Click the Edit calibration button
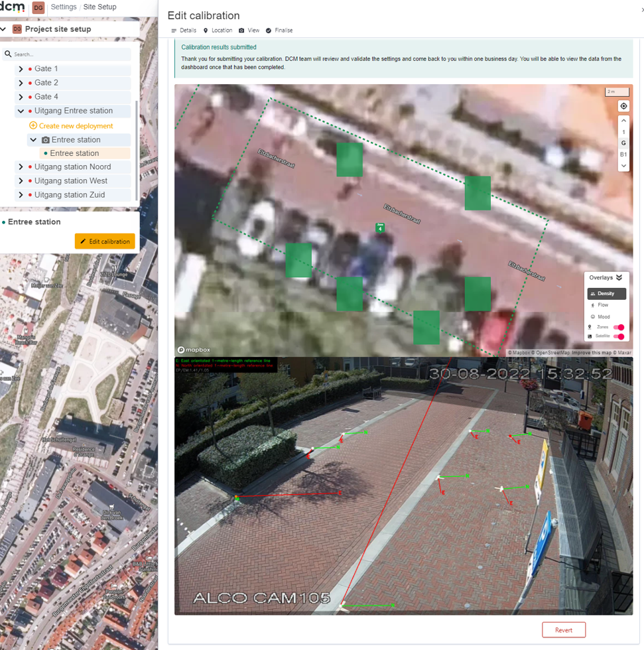Viewport: 644px width, 650px height. coord(105,241)
